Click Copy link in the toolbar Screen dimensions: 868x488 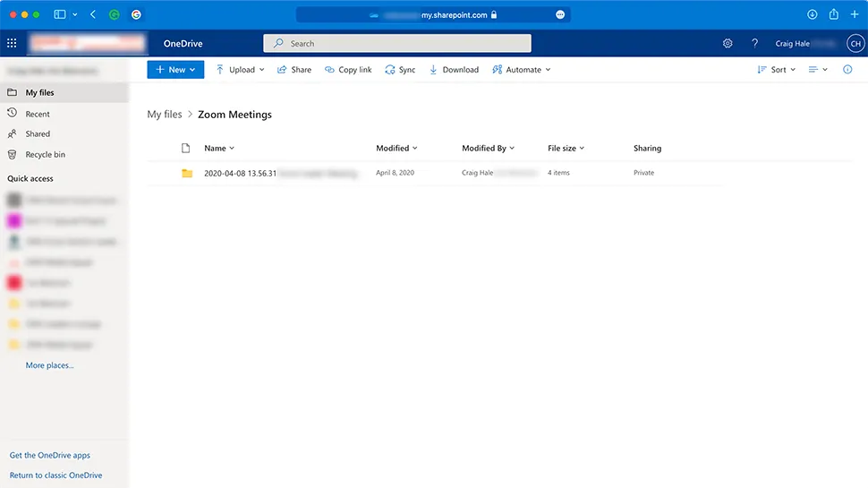[348, 70]
